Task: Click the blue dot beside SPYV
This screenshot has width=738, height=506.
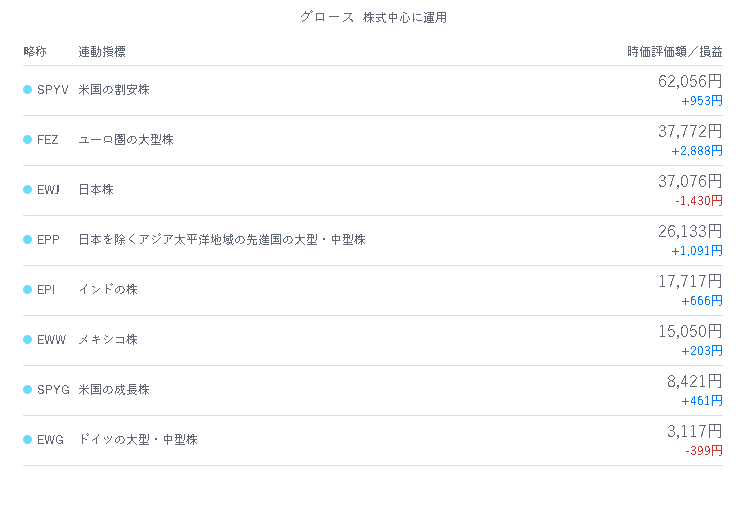Action: [27, 89]
